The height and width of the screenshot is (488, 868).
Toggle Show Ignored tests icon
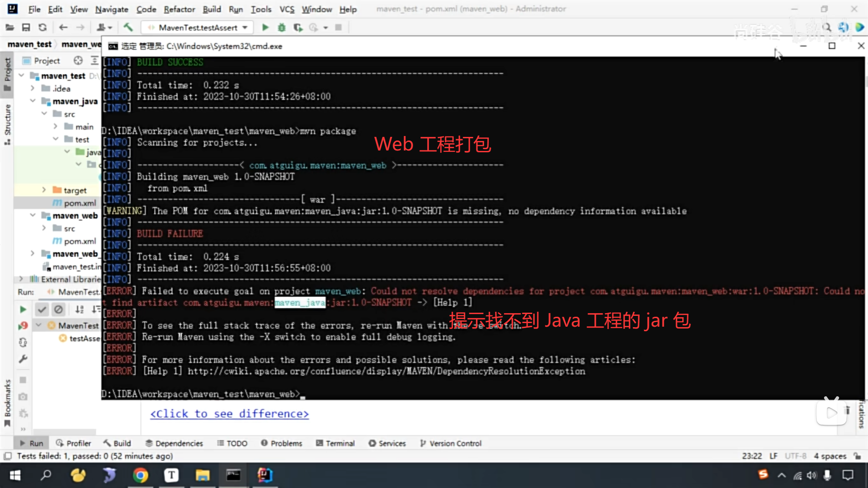pyautogui.click(x=58, y=310)
